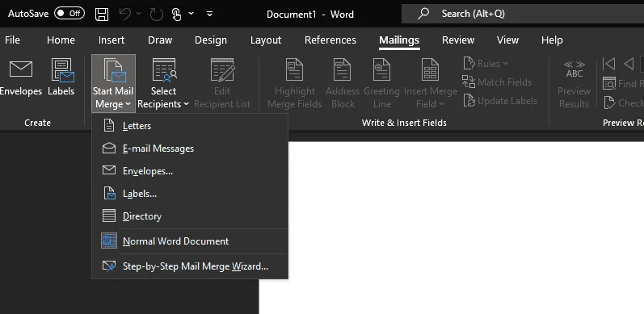Screen dimensions: 644x314
Task: Select Envelopes... menu item
Action: pyautogui.click(x=190, y=171)
